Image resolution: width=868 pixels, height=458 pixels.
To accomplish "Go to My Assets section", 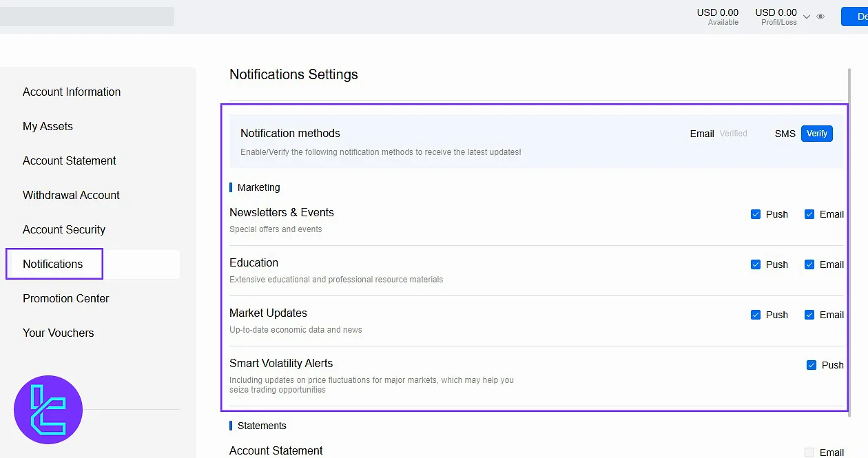I will coord(48,126).
